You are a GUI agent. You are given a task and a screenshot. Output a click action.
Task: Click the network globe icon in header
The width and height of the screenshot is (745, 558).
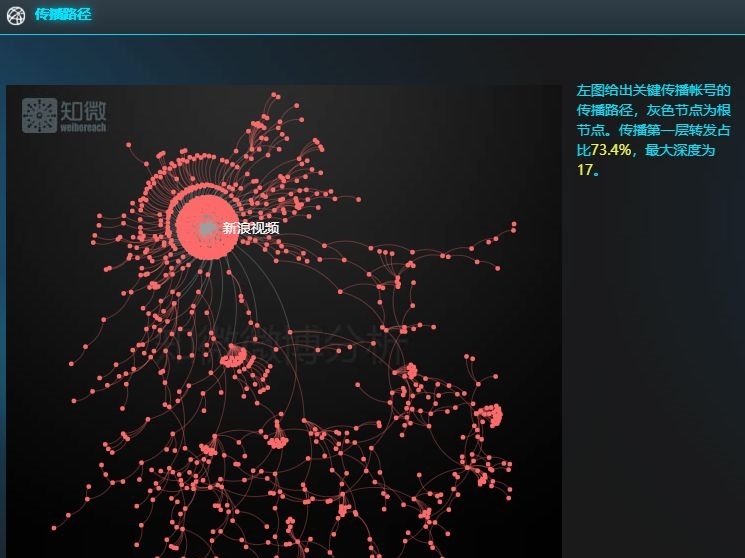tap(16, 15)
